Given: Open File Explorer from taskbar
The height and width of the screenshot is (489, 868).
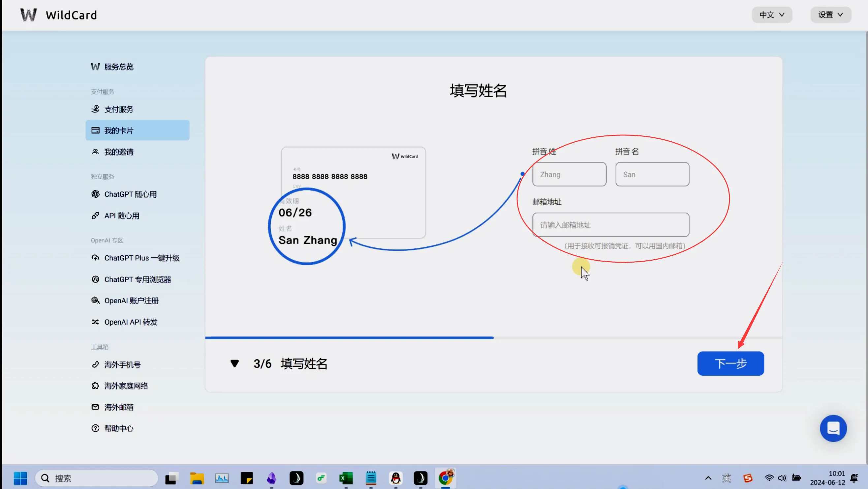Looking at the screenshot, I should point(197,478).
